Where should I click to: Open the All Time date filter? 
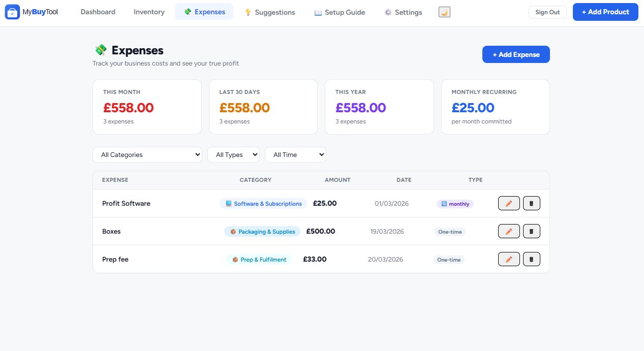[295, 155]
